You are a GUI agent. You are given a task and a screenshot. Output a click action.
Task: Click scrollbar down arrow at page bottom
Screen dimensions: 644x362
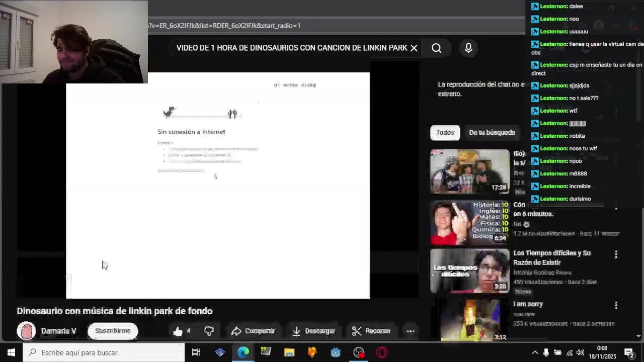638,336
